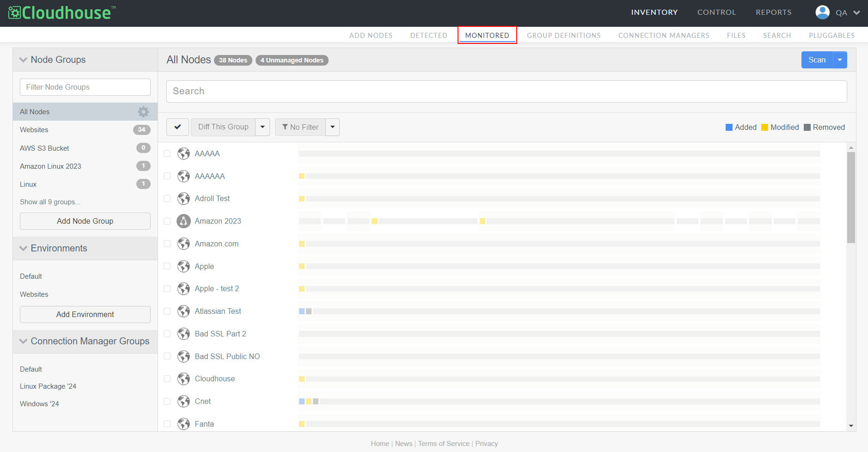Click the globe icon for Bad SSL Part 2

pos(183,334)
